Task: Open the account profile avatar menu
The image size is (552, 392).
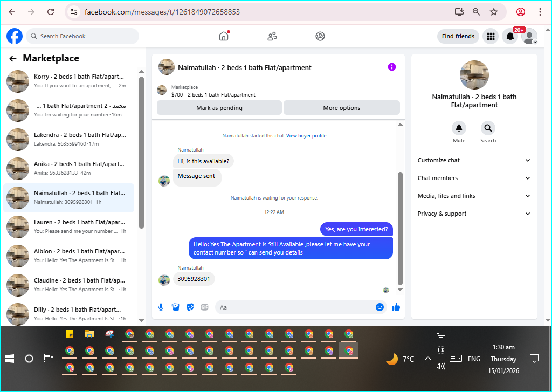Action: (529, 36)
